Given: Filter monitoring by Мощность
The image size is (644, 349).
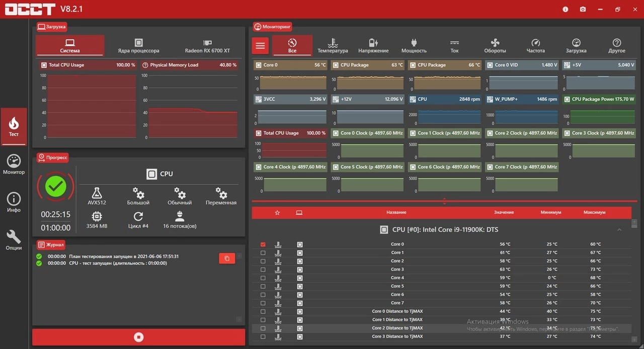Looking at the screenshot, I should [x=414, y=45].
